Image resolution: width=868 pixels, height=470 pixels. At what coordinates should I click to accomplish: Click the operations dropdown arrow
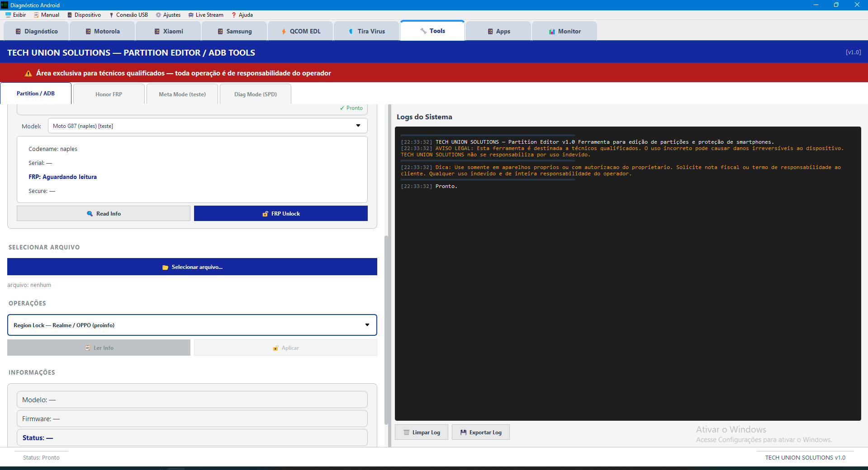(x=367, y=325)
